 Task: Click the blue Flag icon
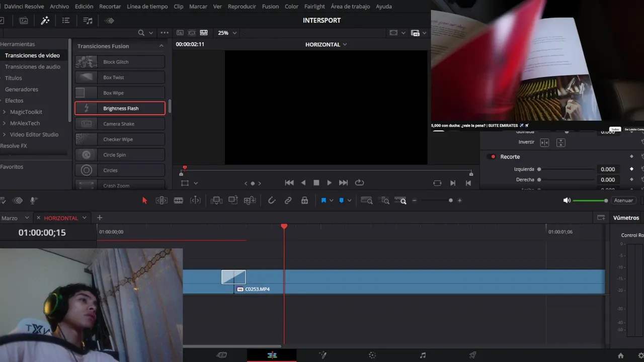tap(324, 200)
